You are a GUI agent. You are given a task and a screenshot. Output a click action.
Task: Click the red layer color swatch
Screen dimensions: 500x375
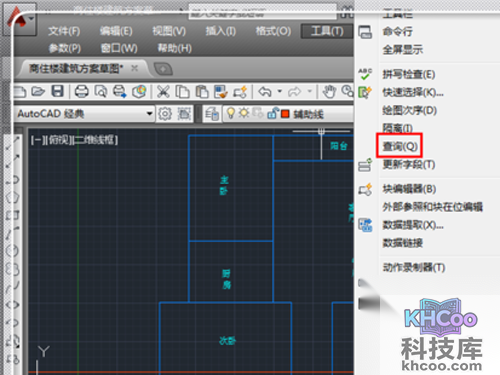tap(285, 114)
